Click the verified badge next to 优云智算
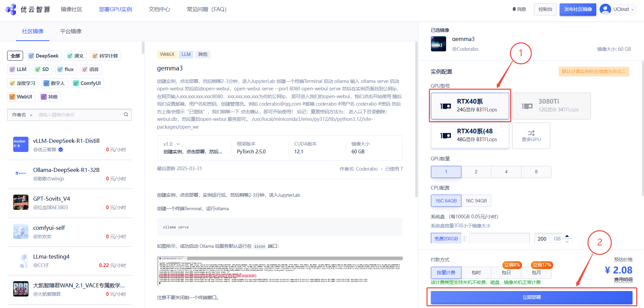This screenshot has height=308, width=644. (61, 150)
